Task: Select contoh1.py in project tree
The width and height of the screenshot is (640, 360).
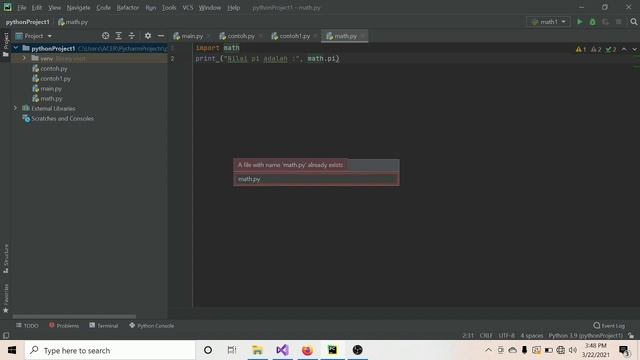Action: (x=51, y=78)
